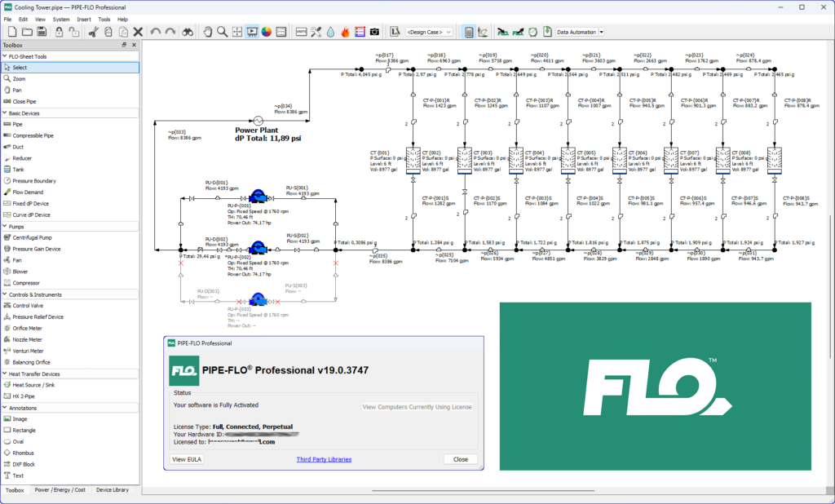
Task: Select the HX 2-Pipe heat transfer device
Action: pyautogui.click(x=29, y=396)
